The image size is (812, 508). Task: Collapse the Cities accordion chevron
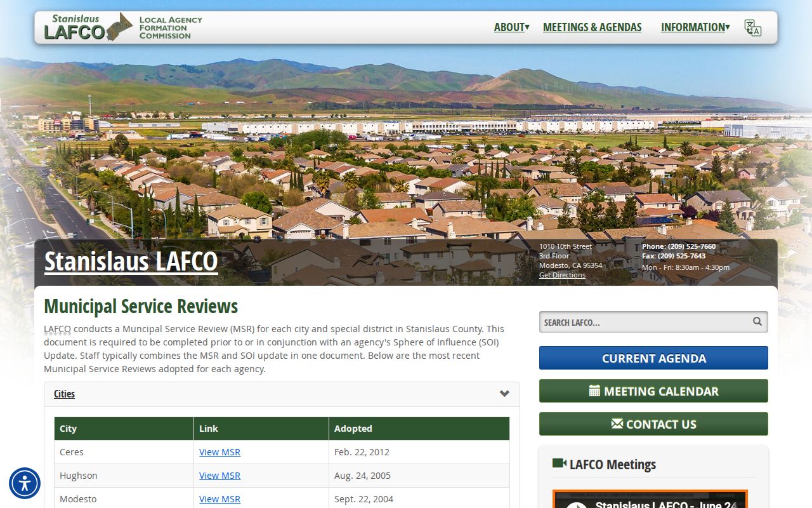pos(504,394)
